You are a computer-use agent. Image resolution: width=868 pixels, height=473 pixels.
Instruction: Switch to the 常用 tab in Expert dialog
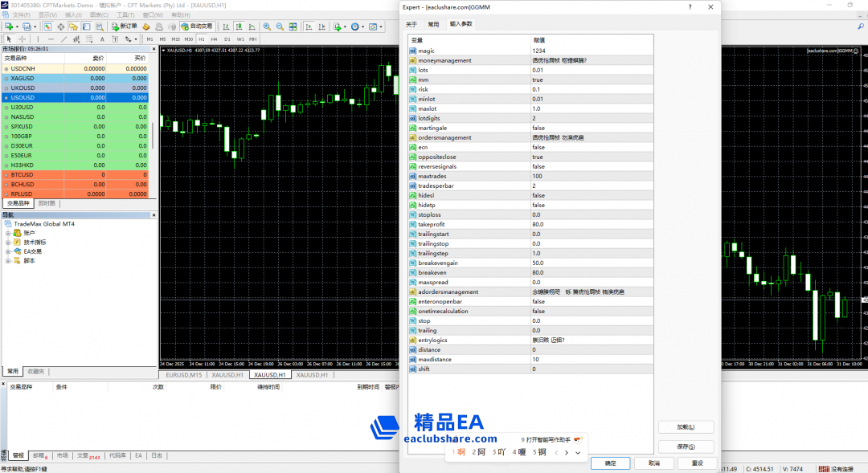point(433,24)
